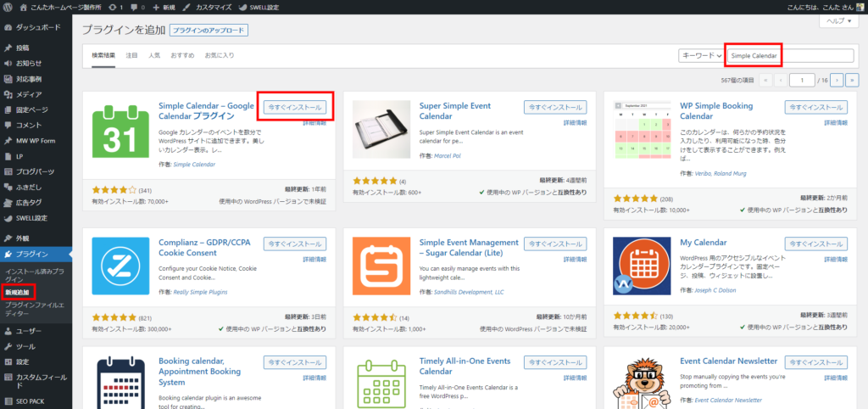Install Timely All-in-One Events Calendar
This screenshot has height=409, width=868.
pos(555,362)
